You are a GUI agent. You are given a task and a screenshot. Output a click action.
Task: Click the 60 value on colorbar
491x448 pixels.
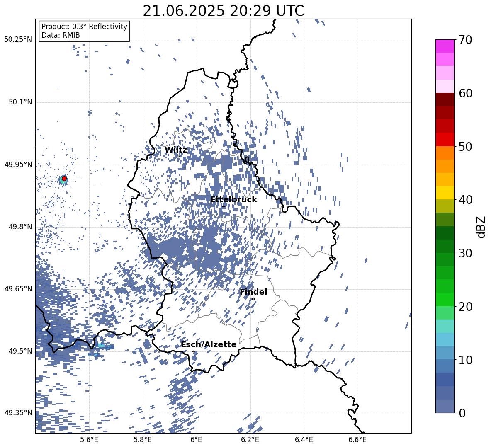click(x=465, y=93)
